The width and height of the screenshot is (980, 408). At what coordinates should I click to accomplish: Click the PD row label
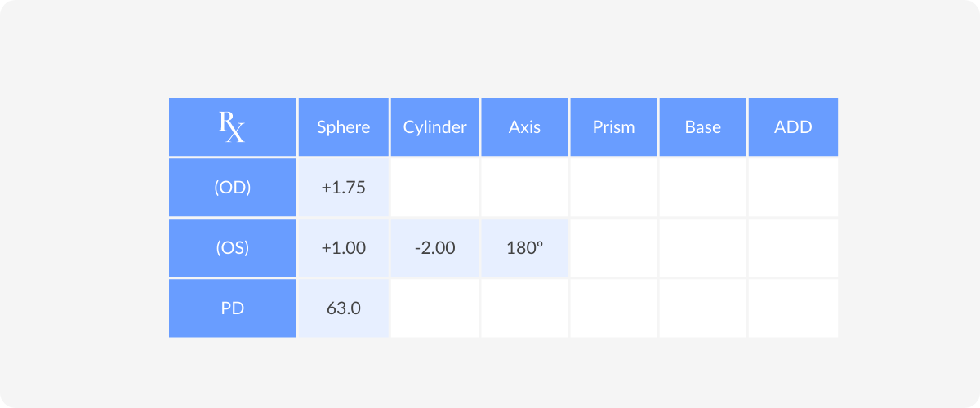(x=233, y=308)
